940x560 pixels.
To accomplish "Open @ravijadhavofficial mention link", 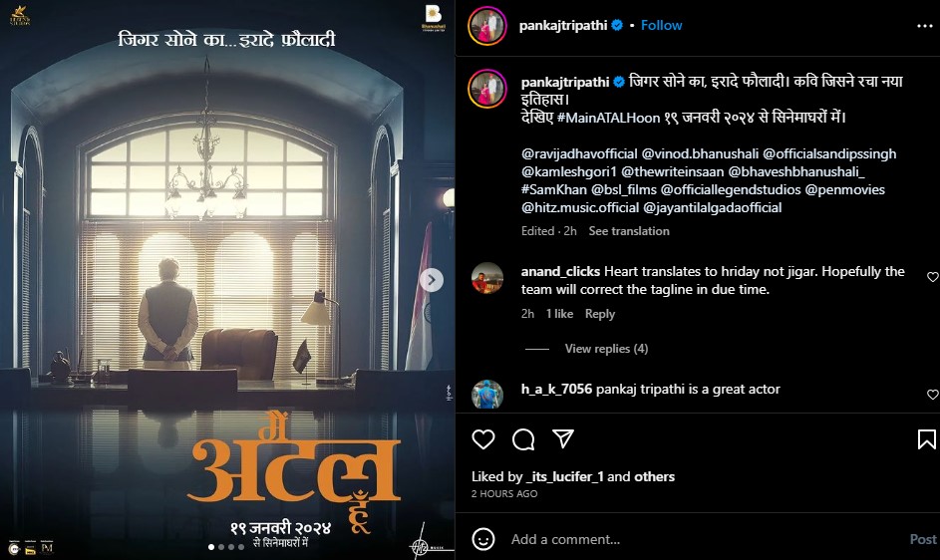I will coord(579,154).
